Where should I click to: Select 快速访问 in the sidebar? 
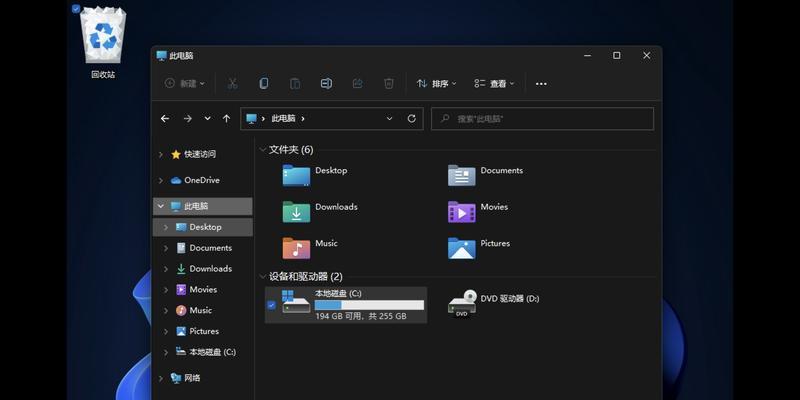pos(200,154)
